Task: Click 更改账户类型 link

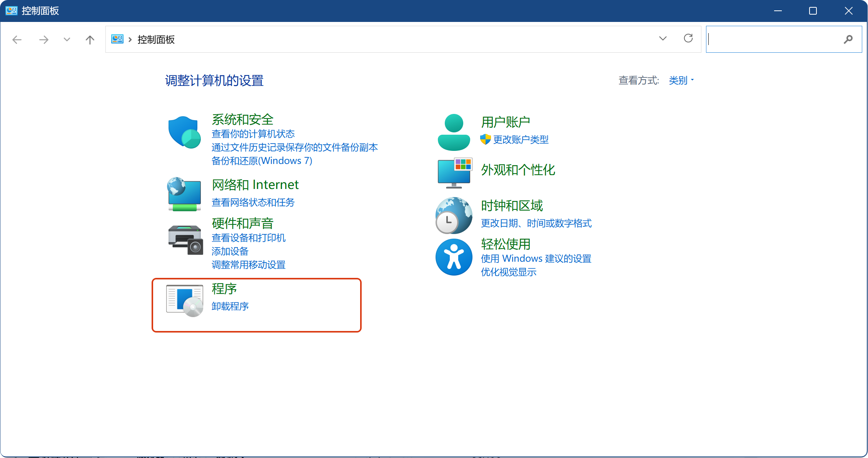Action: 521,140
